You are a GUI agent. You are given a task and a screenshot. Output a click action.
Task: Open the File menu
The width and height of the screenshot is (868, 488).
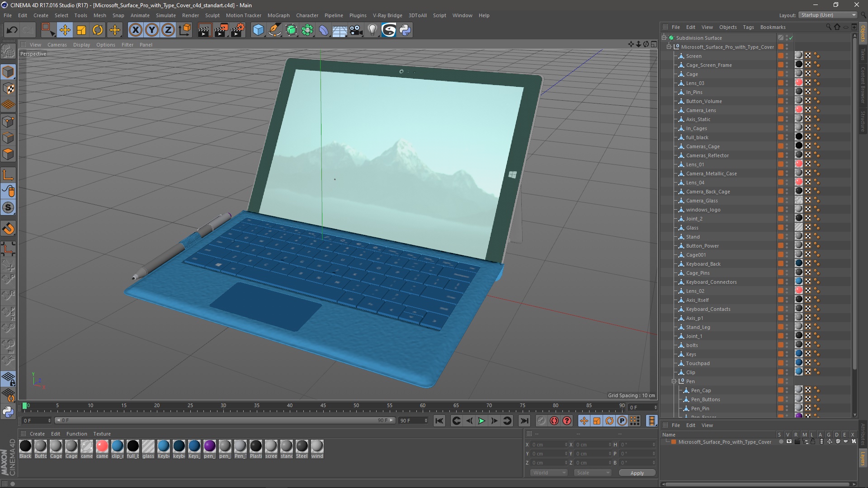coord(8,15)
